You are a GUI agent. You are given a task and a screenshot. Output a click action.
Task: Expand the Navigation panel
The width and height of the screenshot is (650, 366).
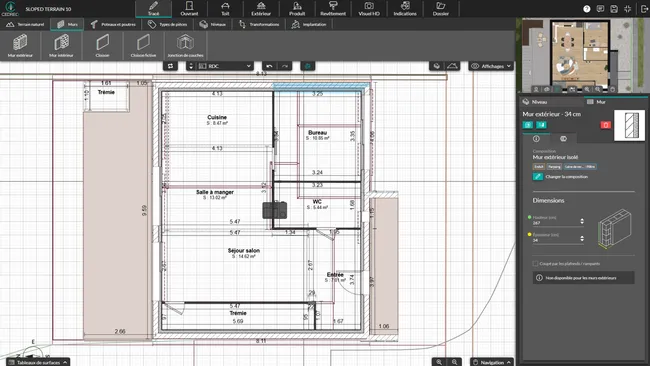[x=492, y=362]
